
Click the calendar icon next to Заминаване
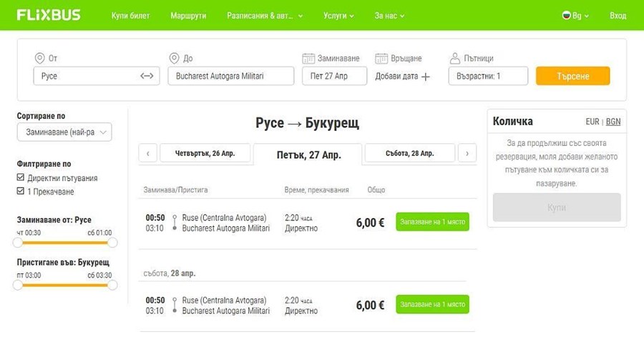(x=308, y=58)
